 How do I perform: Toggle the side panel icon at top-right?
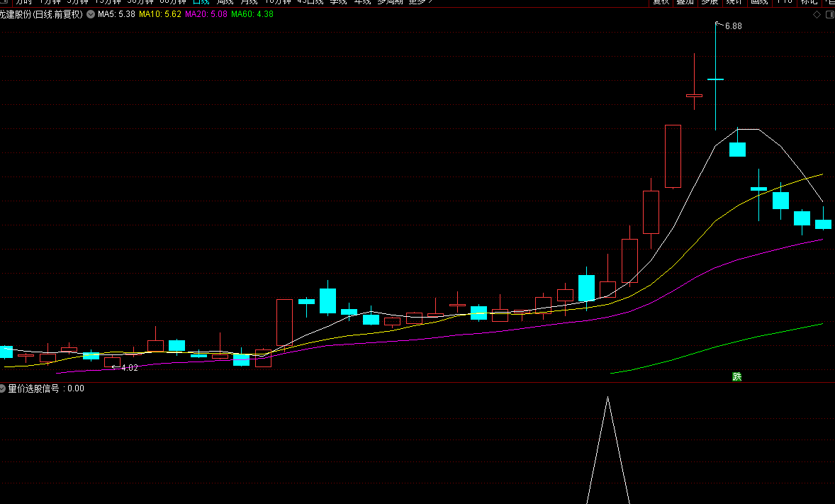(829, 14)
